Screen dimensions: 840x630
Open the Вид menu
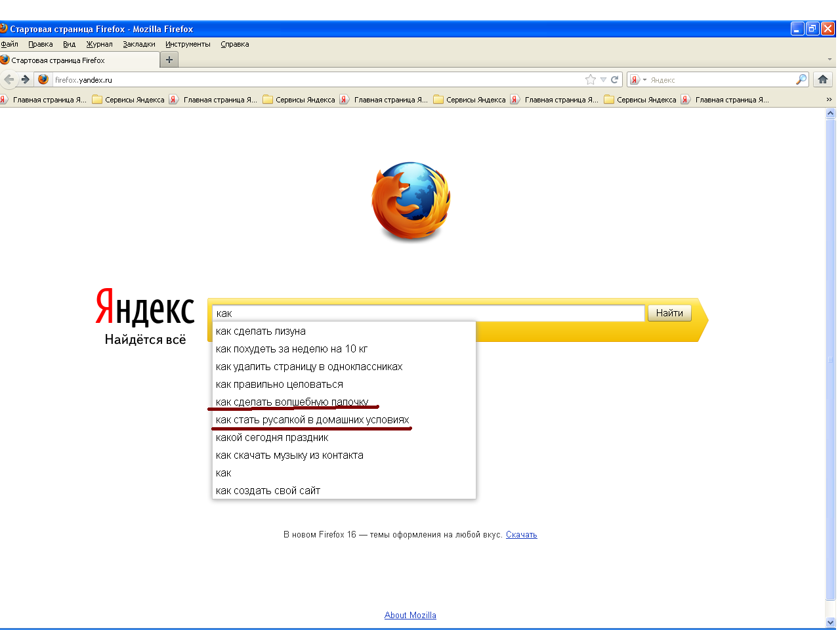click(70, 44)
